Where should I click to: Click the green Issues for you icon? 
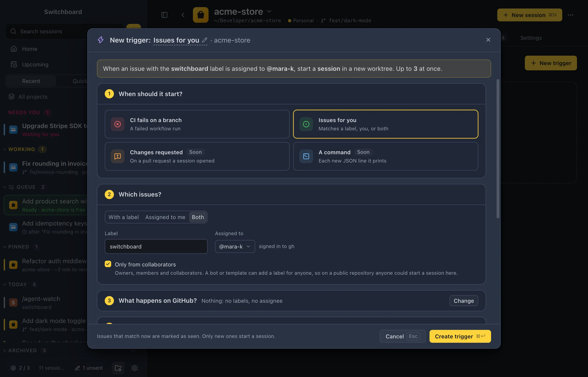(306, 124)
